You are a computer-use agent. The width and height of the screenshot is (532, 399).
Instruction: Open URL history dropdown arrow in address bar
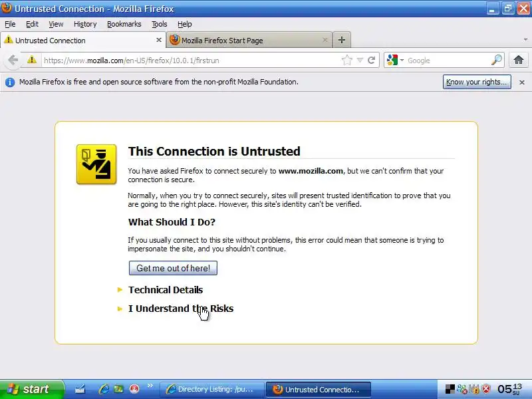click(x=360, y=61)
